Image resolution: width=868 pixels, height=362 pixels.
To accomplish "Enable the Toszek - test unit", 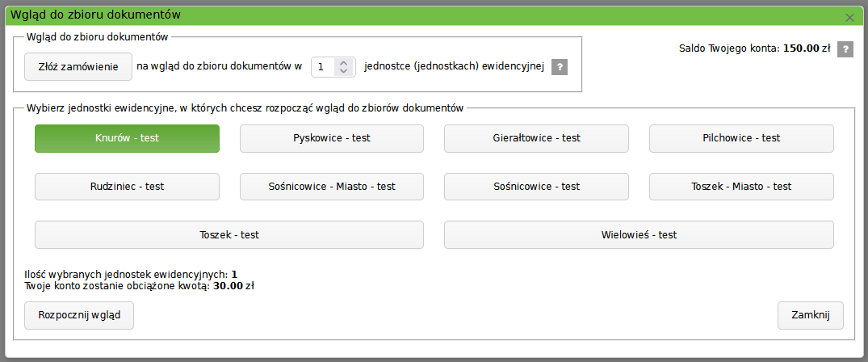I will point(229,235).
